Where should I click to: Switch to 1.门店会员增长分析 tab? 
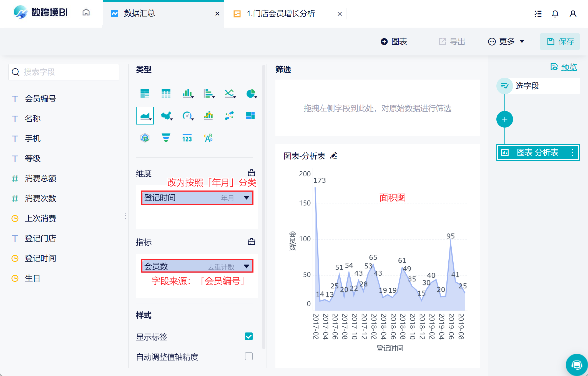pos(281,14)
